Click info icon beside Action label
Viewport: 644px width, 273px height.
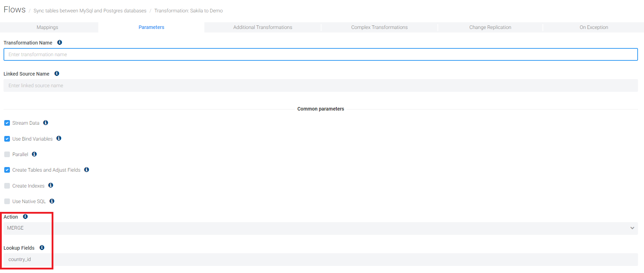click(x=25, y=216)
